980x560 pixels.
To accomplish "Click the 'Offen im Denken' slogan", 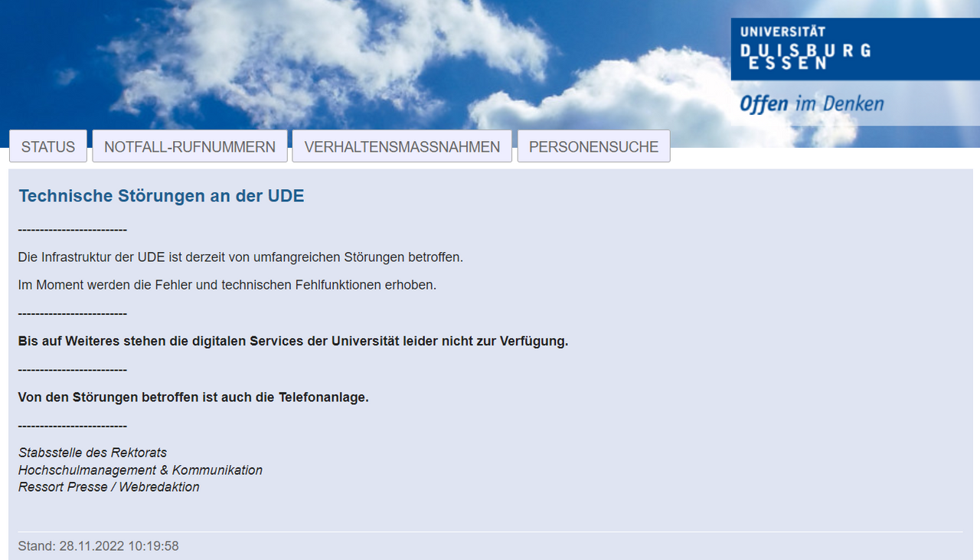I will 812,103.
